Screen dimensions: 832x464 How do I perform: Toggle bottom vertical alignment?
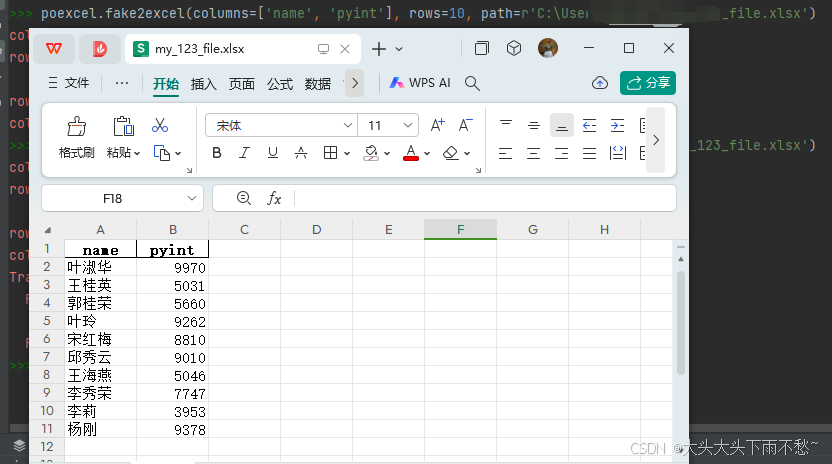pos(561,125)
